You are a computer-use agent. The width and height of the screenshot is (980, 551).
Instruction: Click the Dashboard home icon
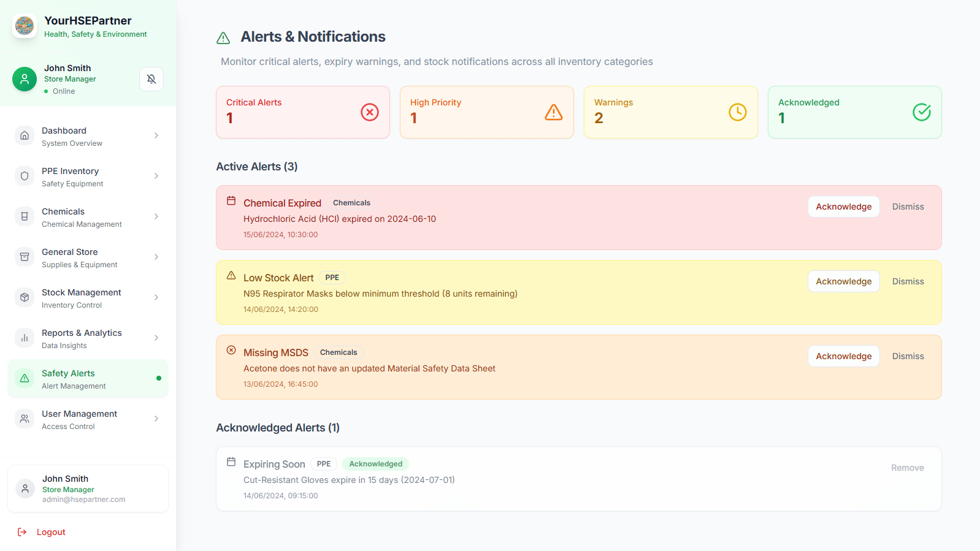25,135
